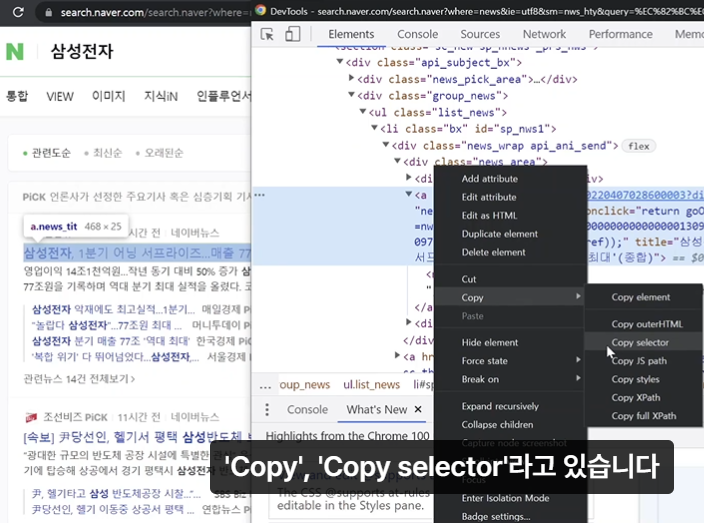The image size is (705, 524).
Task: Switch to the Sources tab
Action: (480, 34)
